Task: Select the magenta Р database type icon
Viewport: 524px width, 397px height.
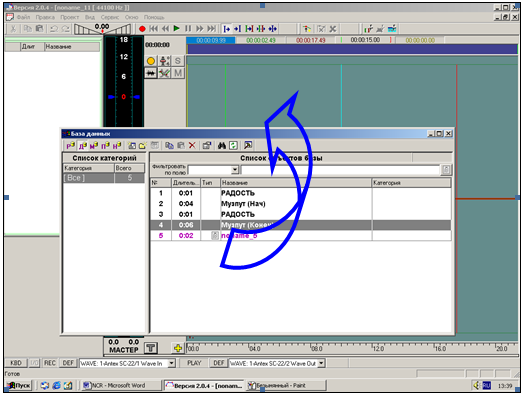Action: pyautogui.click(x=71, y=146)
